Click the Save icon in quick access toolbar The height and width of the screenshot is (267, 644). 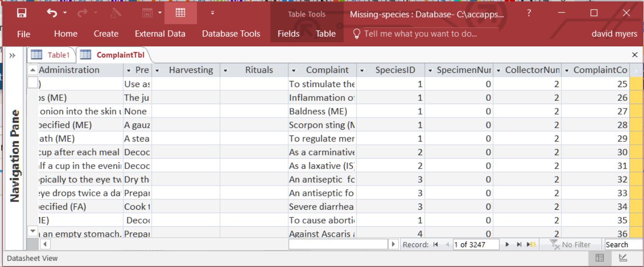22,13
